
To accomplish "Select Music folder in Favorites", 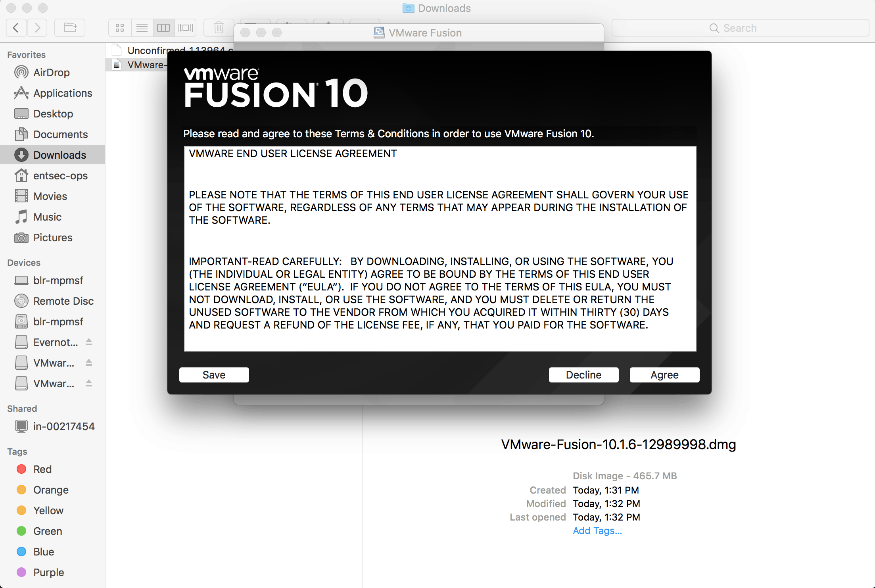I will point(46,216).
